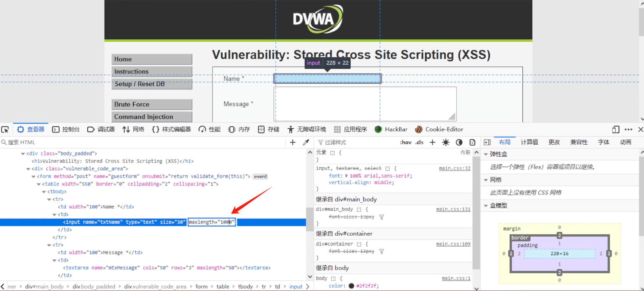This screenshot has height=291, width=644.
Task: Toggle the sidebar pane split icon
Action: 487,142
